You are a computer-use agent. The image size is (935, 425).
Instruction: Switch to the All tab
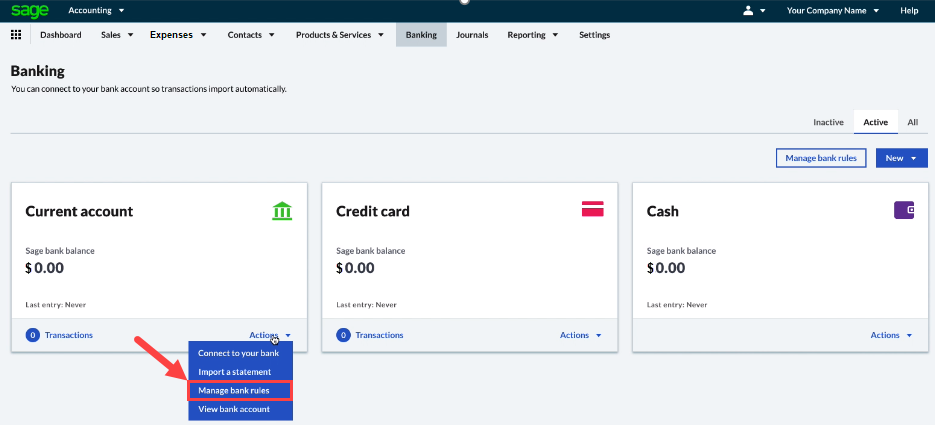point(912,122)
